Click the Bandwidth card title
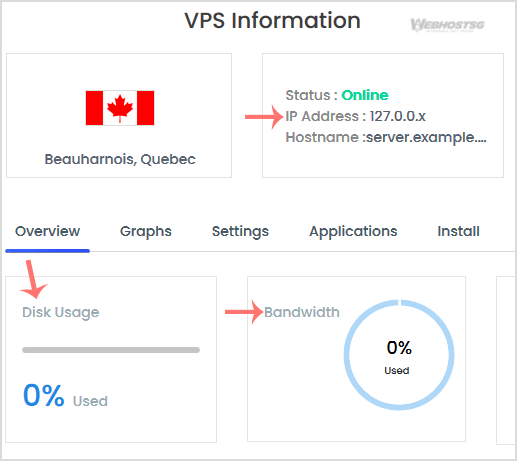The image size is (517, 461). tap(302, 312)
